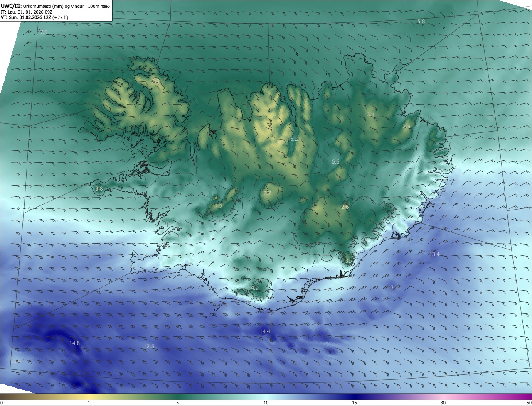The image size is (532, 406).
Task: Select the 5 tick on the color scale
Action: pyautogui.click(x=177, y=403)
